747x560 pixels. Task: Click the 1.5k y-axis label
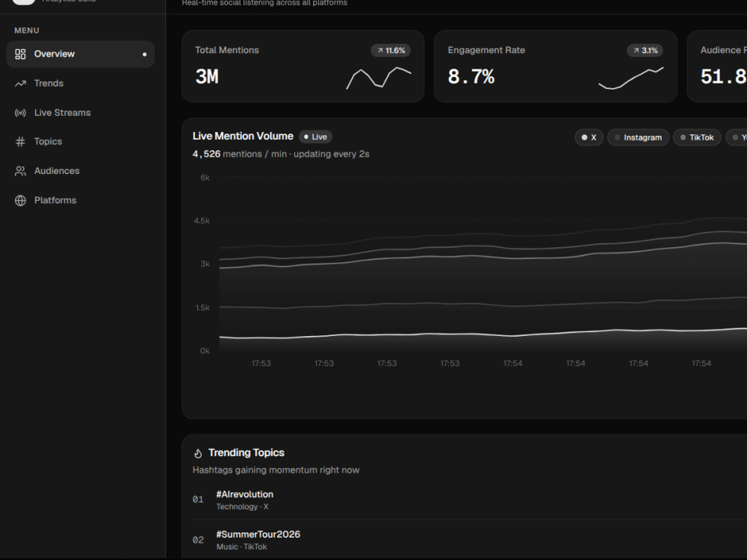202,308
